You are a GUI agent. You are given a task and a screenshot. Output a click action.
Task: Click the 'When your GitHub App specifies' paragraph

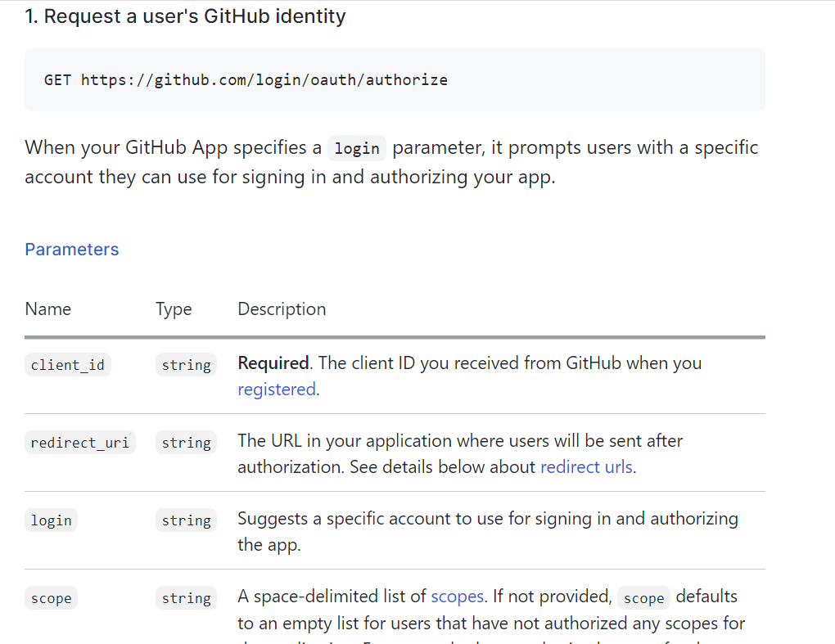[391, 162]
